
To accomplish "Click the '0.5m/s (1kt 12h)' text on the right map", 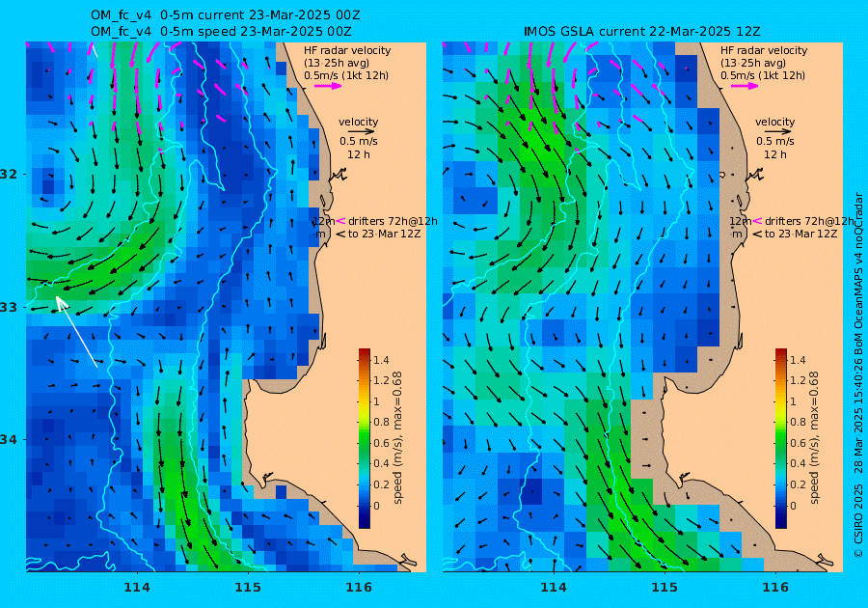I will (x=762, y=75).
